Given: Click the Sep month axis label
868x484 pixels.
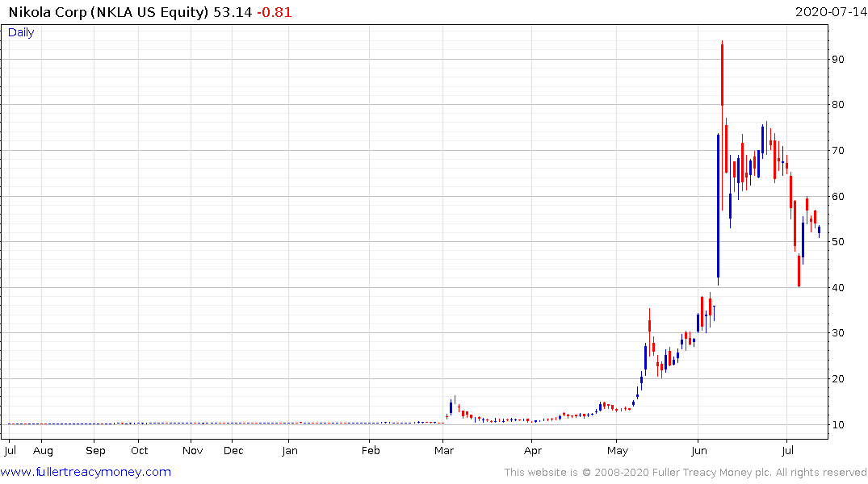Looking at the screenshot, I should pos(95,451).
